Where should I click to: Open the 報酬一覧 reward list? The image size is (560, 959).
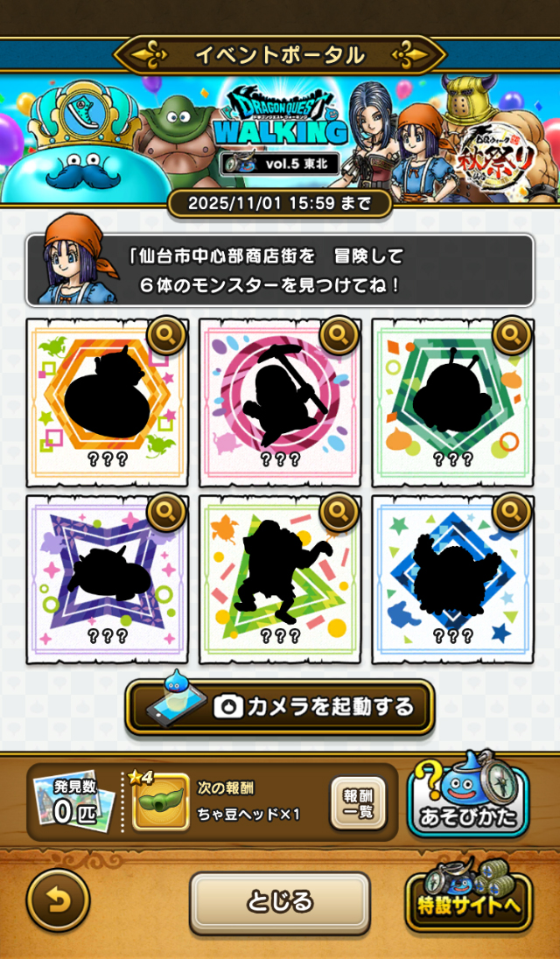358,802
